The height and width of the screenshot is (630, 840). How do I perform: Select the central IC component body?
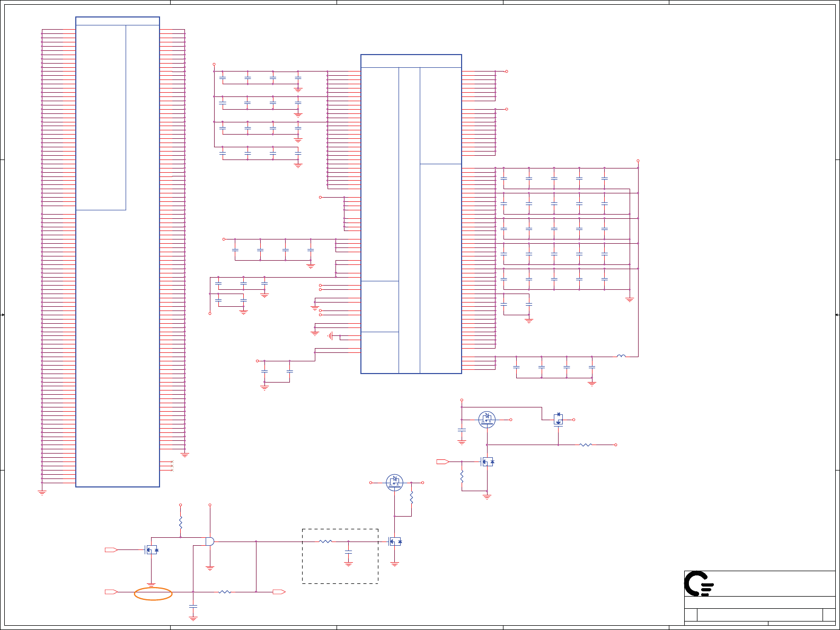click(x=411, y=214)
